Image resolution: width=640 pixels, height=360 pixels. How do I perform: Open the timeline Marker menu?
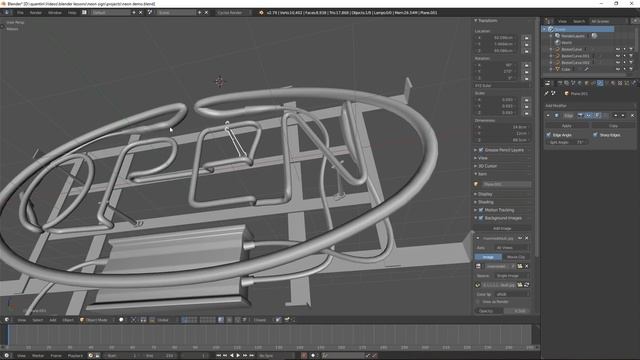click(38, 356)
